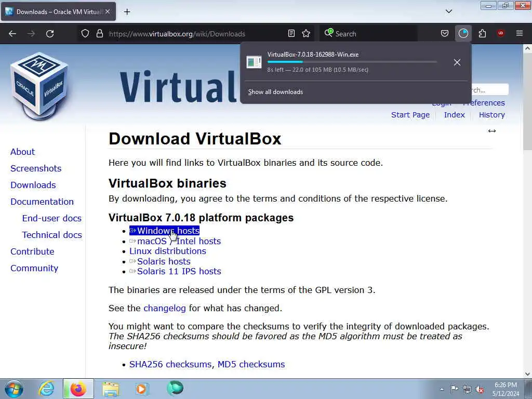Open the MD5 checksums link
This screenshot has width=532, height=399.
(x=251, y=364)
